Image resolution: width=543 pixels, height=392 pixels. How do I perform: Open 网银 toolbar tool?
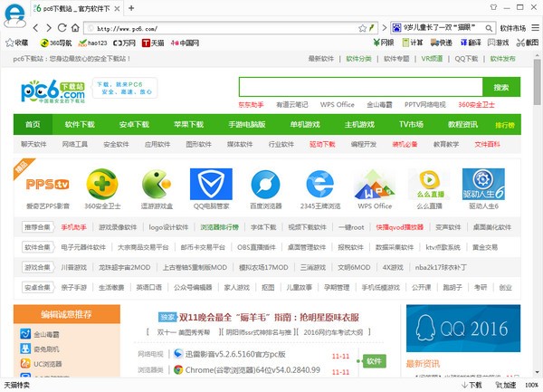384,43
